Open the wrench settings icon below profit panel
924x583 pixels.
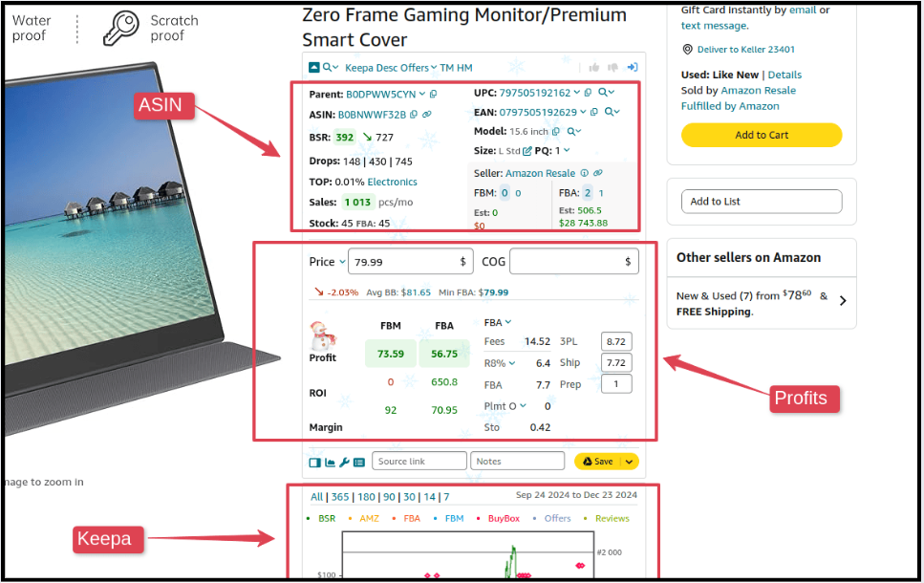click(345, 463)
